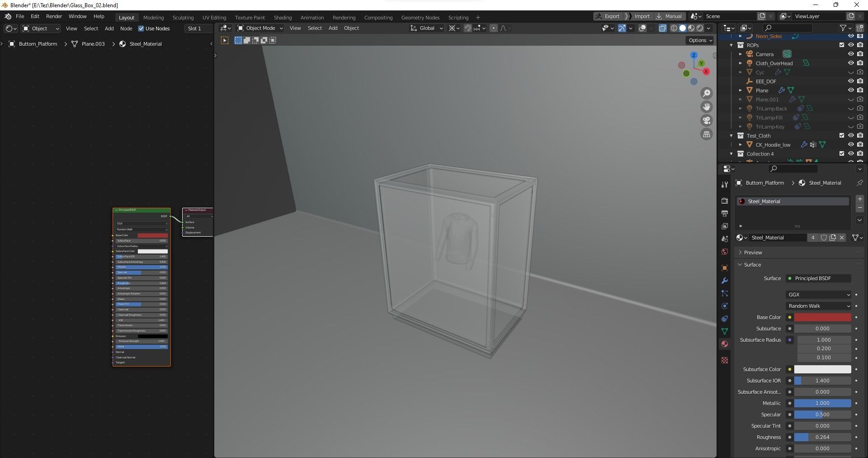Select rendered viewport shading
868x458 pixels.
(x=700, y=28)
